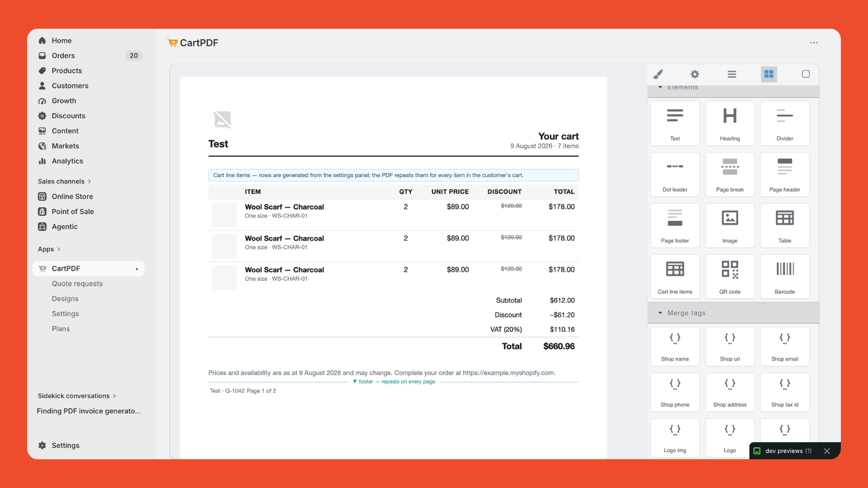Expand the Sales channels section
Viewport: 868px width, 488px height.
64,181
